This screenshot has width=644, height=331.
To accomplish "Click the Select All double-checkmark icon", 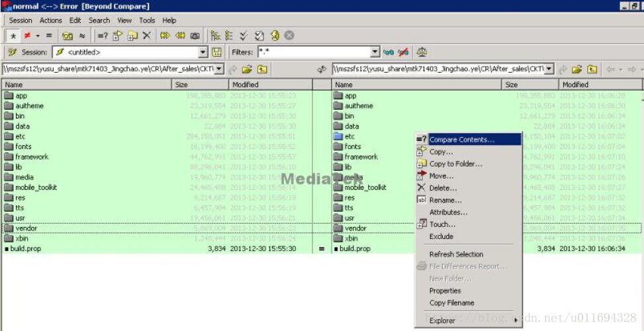I will point(244,36).
